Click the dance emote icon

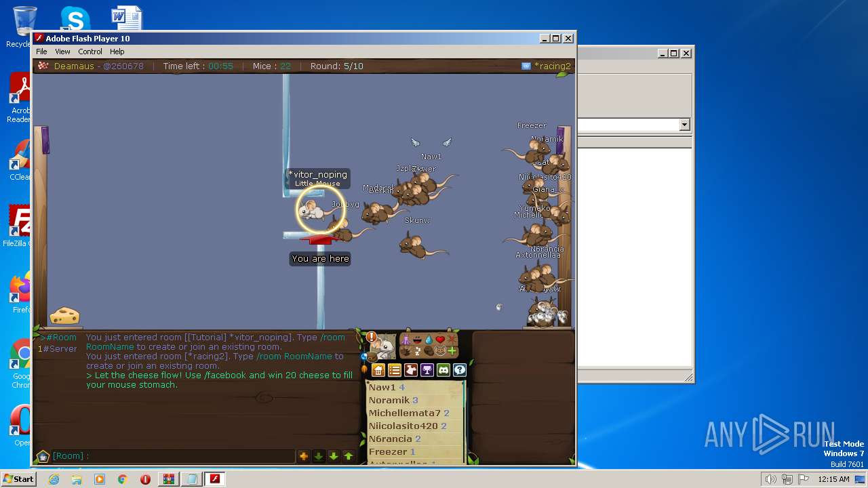[406, 340]
